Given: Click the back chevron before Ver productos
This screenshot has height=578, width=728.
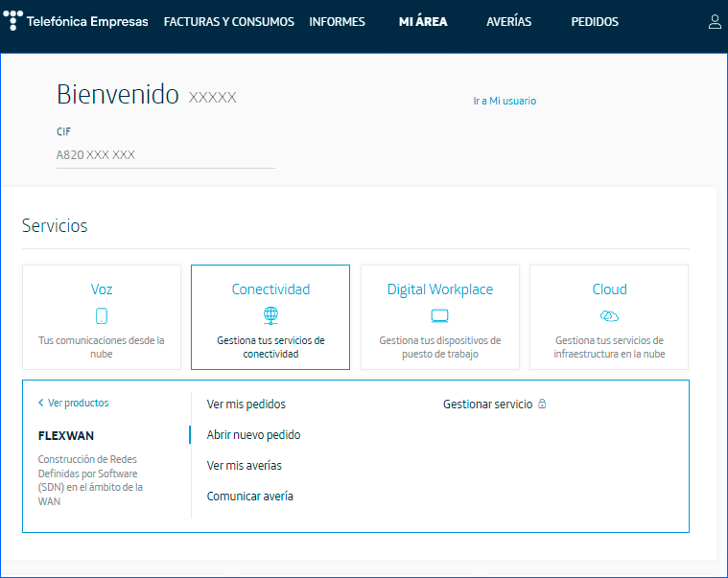Looking at the screenshot, I should pos(41,403).
